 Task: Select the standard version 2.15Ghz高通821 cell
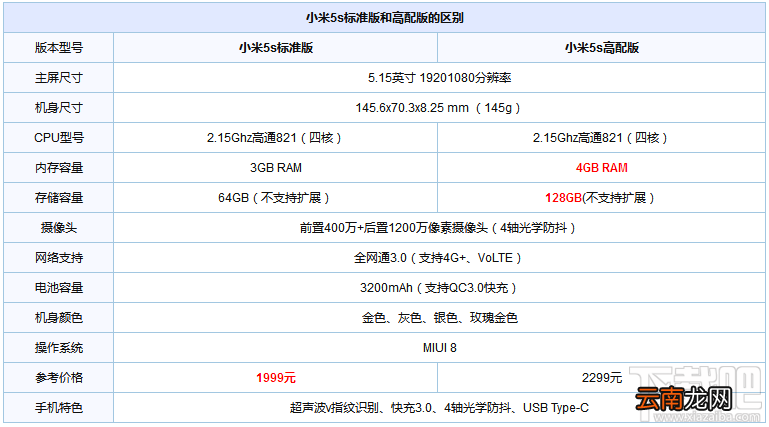276,138
